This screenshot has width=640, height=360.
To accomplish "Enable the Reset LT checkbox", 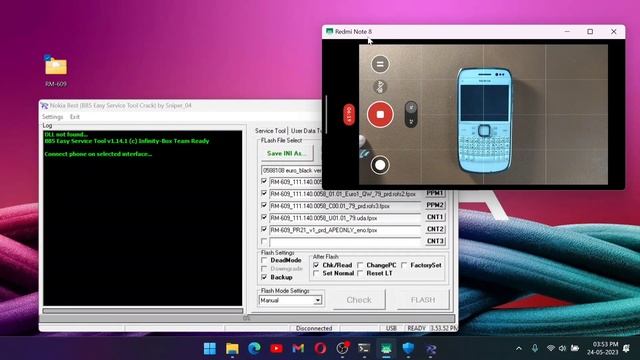I will 360,273.
